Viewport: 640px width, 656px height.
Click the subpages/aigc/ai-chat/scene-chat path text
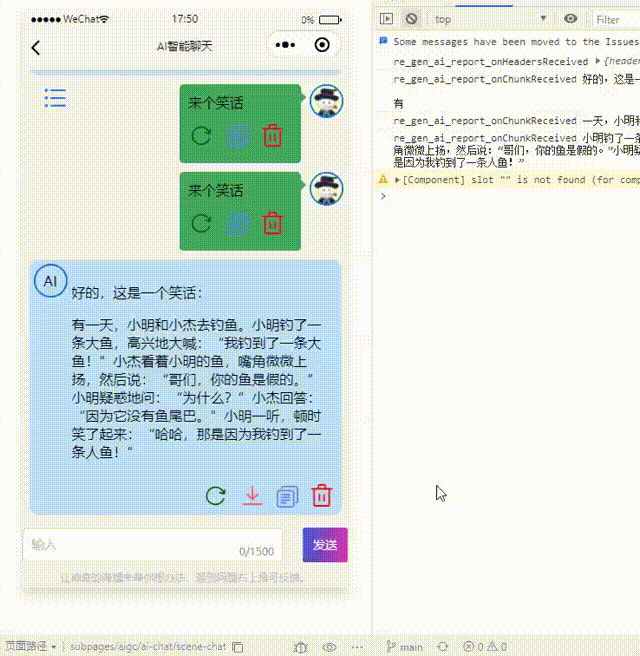click(148, 647)
